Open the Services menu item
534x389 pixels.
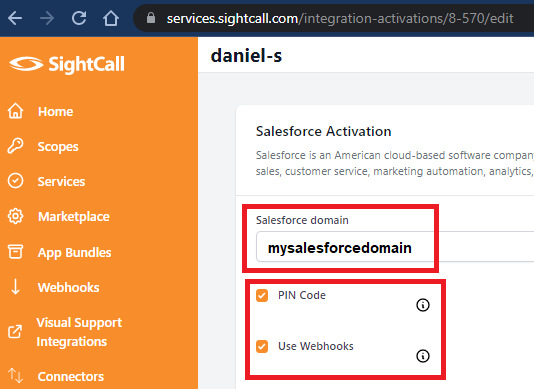tap(61, 182)
